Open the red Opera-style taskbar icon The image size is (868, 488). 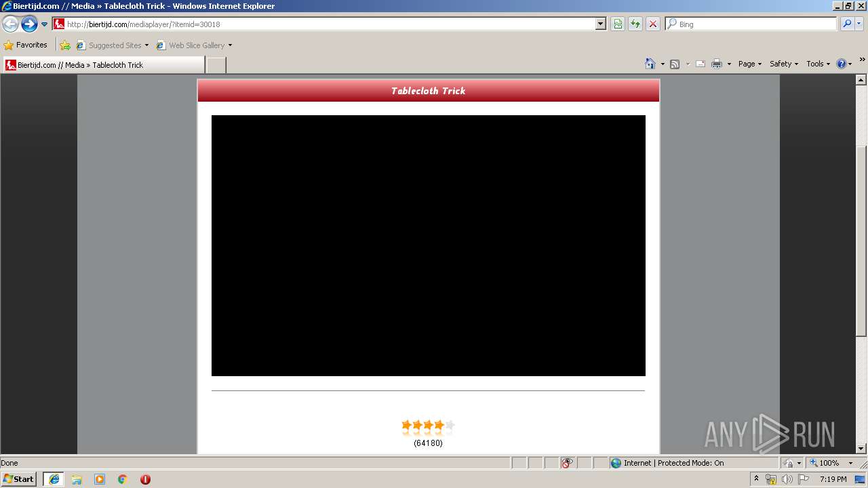pyautogui.click(x=145, y=479)
